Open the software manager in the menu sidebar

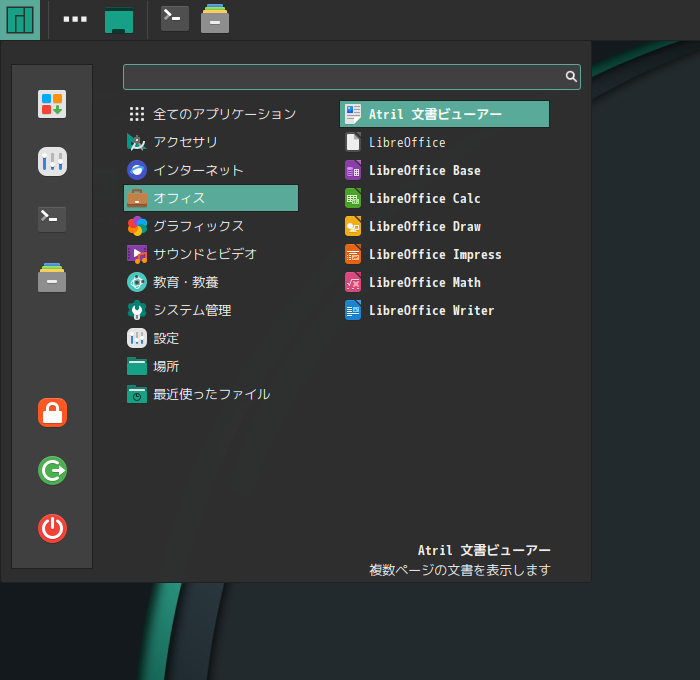pos(52,104)
